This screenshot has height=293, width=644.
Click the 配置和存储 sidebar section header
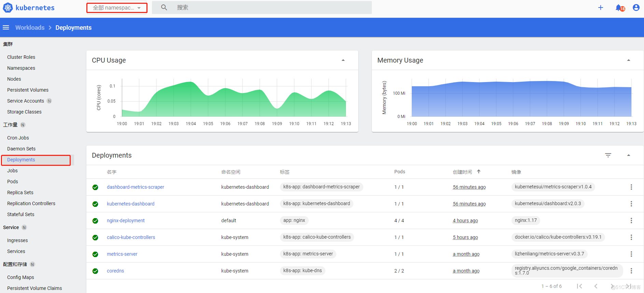(15, 264)
